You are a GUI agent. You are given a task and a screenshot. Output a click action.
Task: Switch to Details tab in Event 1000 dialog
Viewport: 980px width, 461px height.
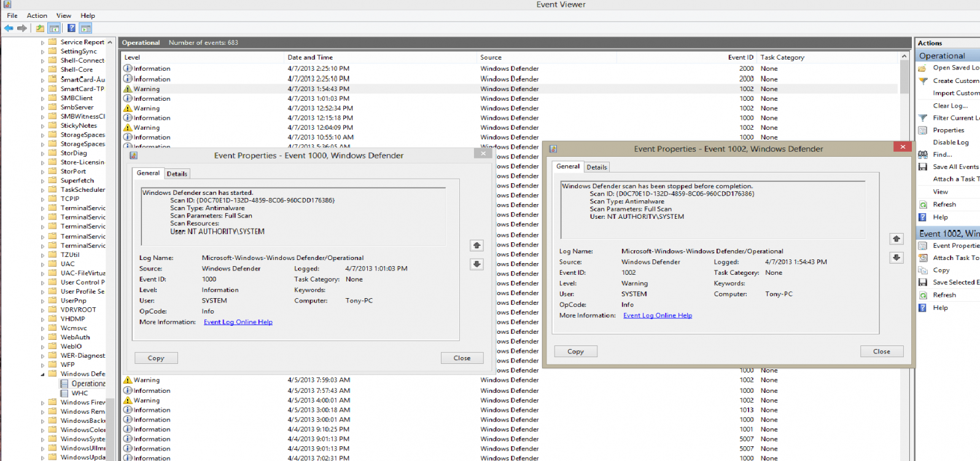point(177,174)
